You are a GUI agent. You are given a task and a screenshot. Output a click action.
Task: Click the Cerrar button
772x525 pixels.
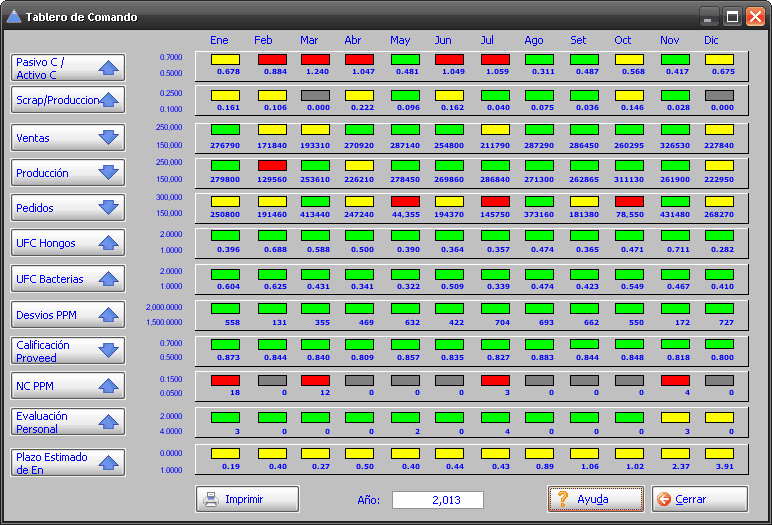click(x=699, y=499)
